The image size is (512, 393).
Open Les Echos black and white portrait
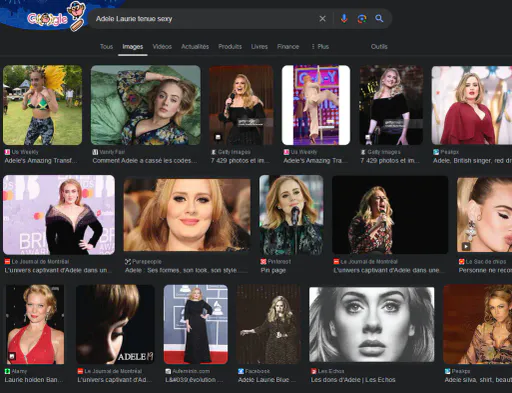(x=372, y=324)
